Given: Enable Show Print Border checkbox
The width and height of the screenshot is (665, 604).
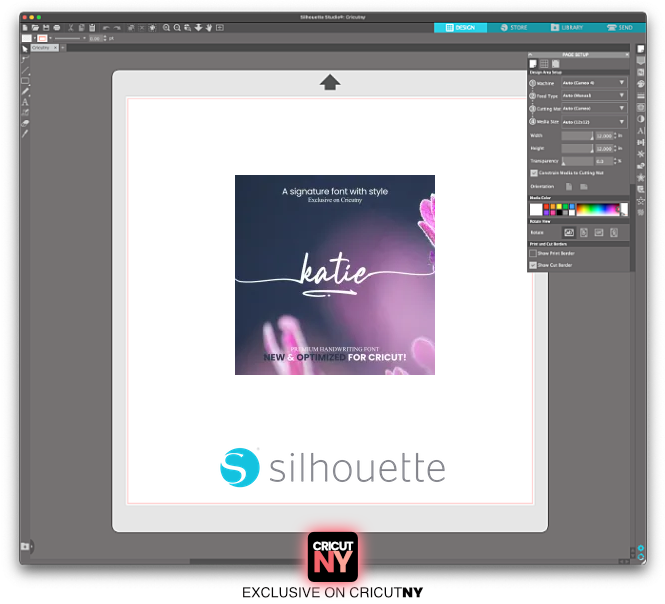Looking at the screenshot, I should pos(533,253).
